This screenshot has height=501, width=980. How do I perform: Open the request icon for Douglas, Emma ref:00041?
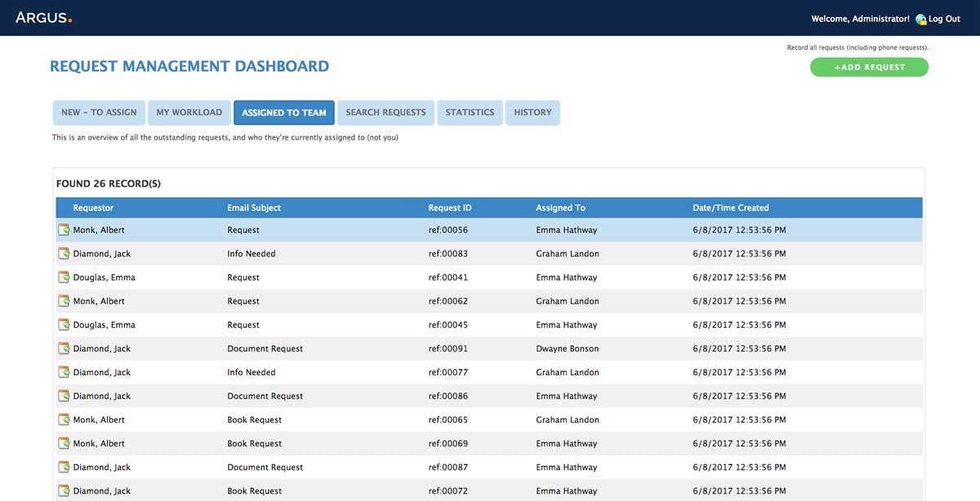[x=64, y=277]
